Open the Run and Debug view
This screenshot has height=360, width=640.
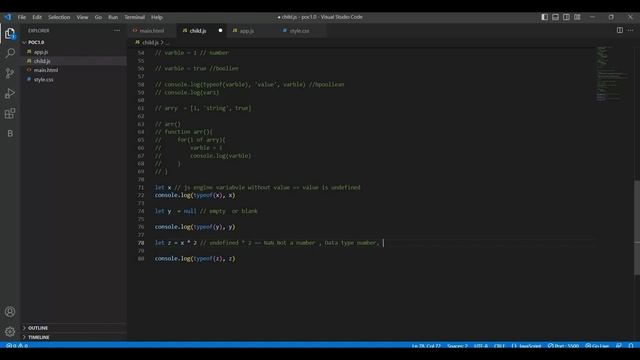(10, 93)
